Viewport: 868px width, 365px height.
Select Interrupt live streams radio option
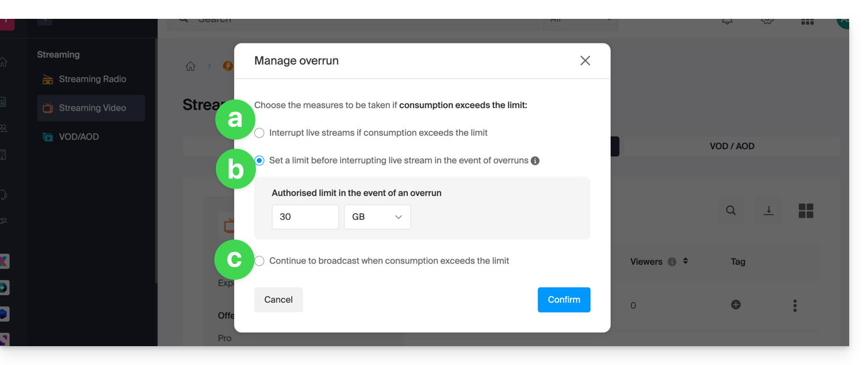pyautogui.click(x=260, y=133)
